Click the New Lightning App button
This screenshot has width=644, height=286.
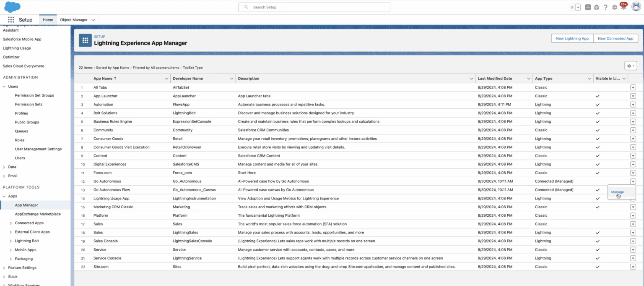click(572, 38)
